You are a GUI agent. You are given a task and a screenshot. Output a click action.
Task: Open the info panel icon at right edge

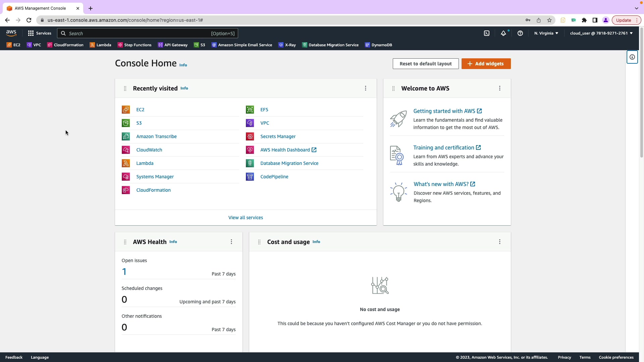click(632, 57)
